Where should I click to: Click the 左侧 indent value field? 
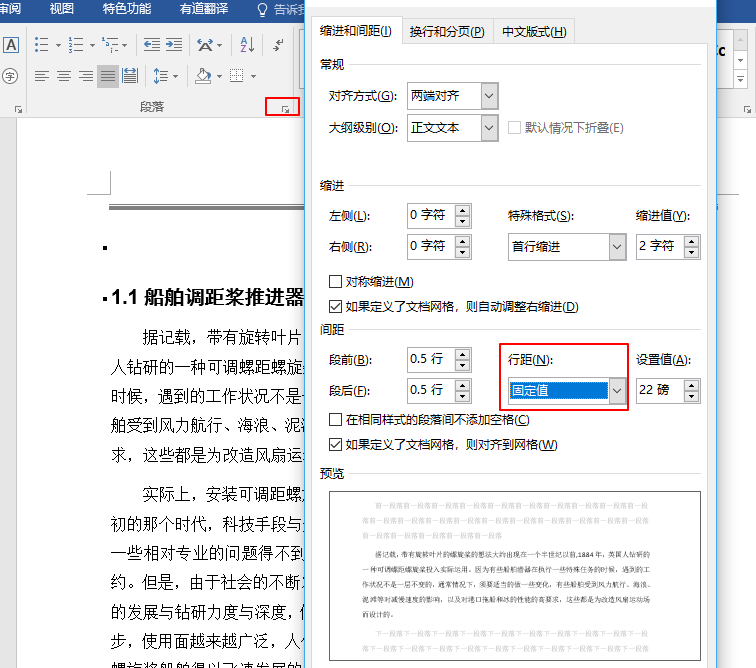click(431, 215)
